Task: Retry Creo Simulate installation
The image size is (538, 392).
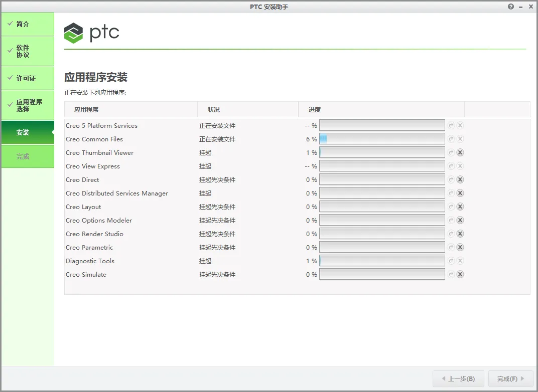Action: click(x=451, y=274)
